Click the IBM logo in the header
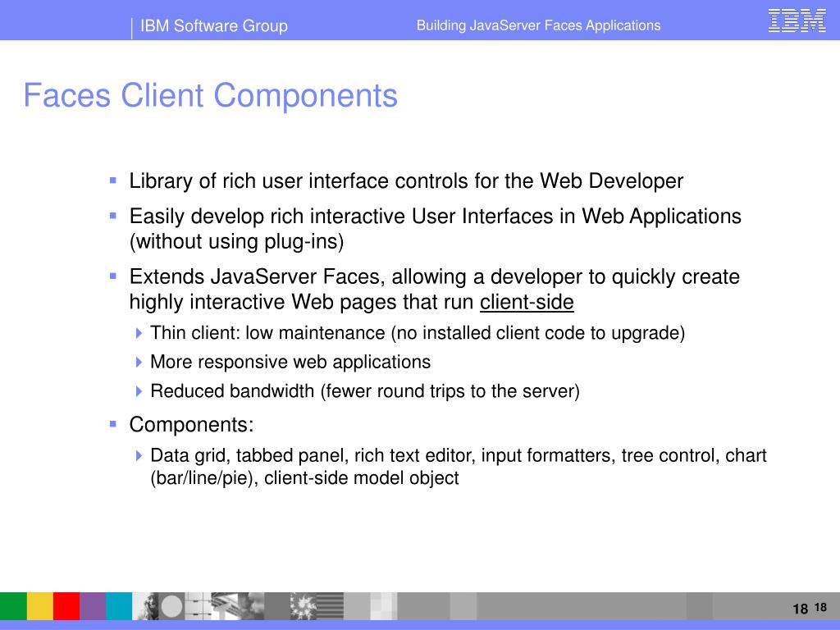 point(797,21)
